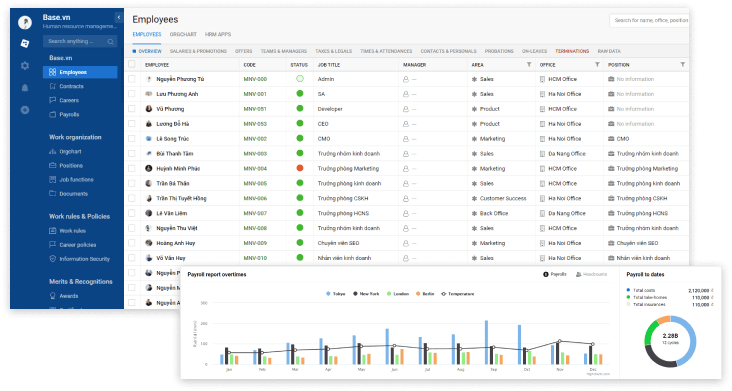Switch the chart to Headcounts view

coord(591,274)
